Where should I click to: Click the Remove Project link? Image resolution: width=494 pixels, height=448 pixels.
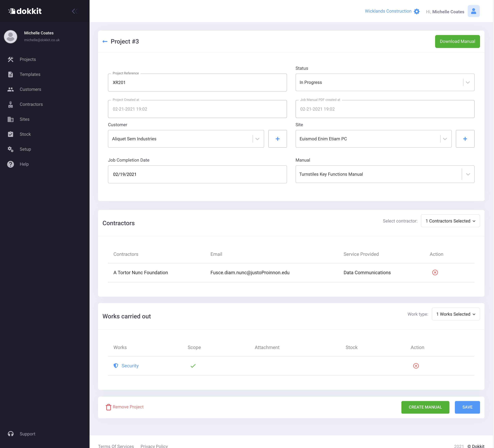(x=125, y=407)
